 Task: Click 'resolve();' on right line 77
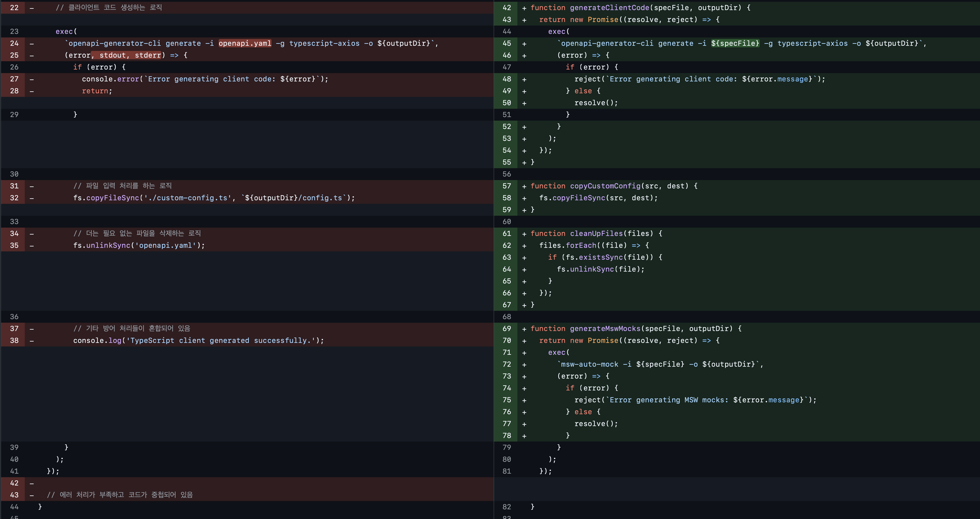tap(596, 424)
